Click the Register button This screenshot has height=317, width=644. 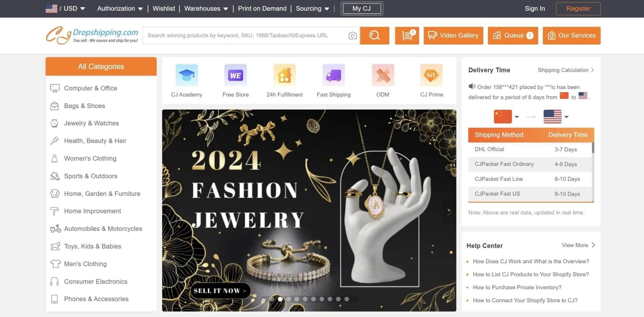[578, 8]
